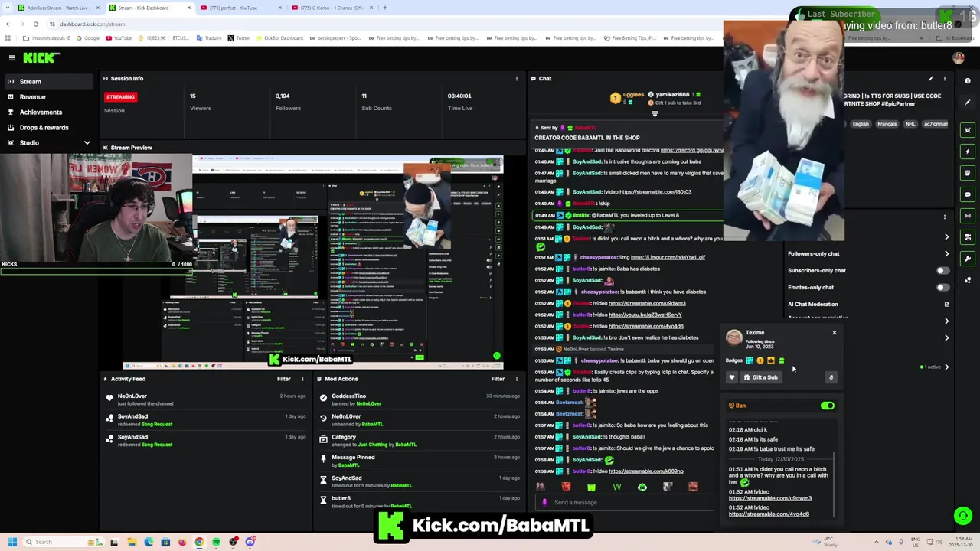Click the Gift a Sub button
The image size is (980, 551).
pyautogui.click(x=760, y=377)
